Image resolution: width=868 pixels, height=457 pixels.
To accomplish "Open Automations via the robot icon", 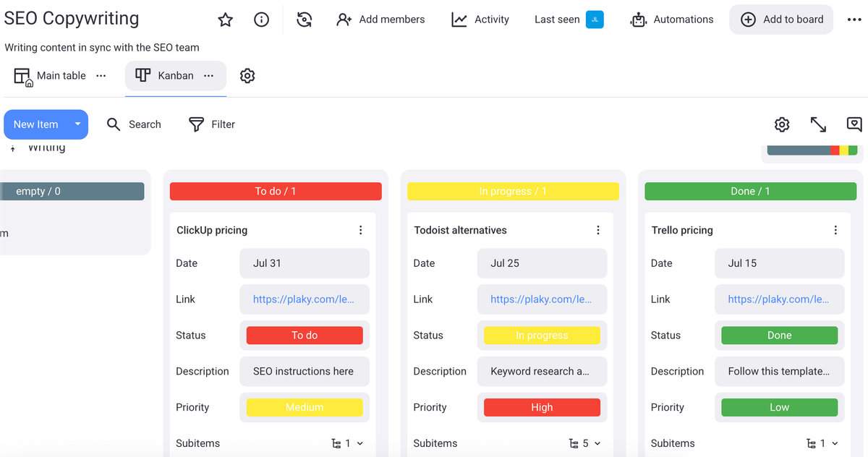I will (639, 20).
